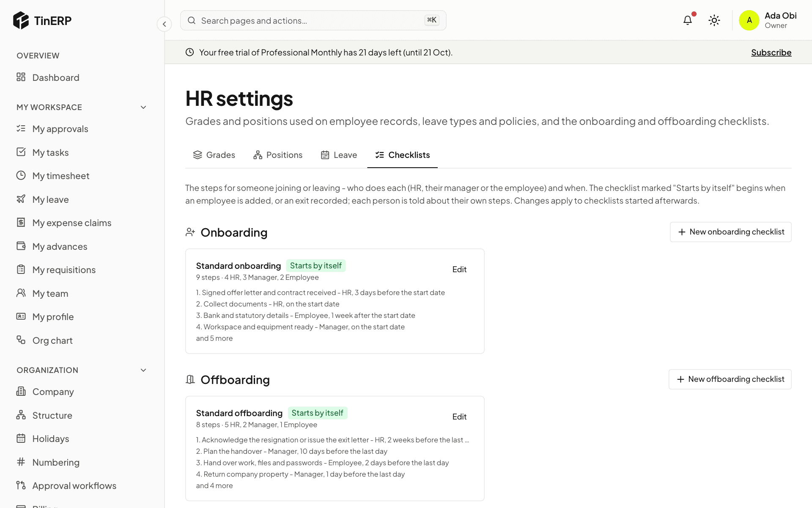Click the Onboarding person-plus icon

pyautogui.click(x=190, y=232)
